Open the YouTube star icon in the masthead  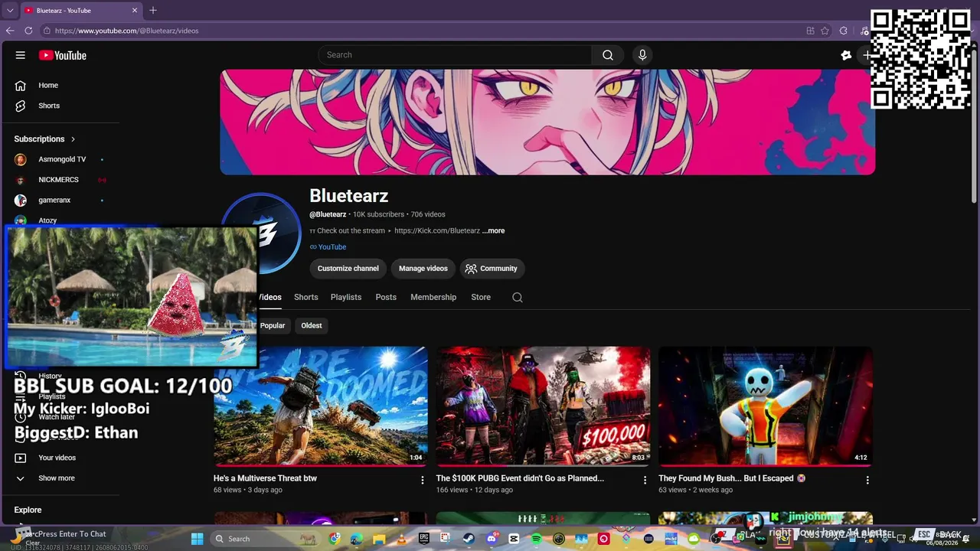tap(846, 55)
